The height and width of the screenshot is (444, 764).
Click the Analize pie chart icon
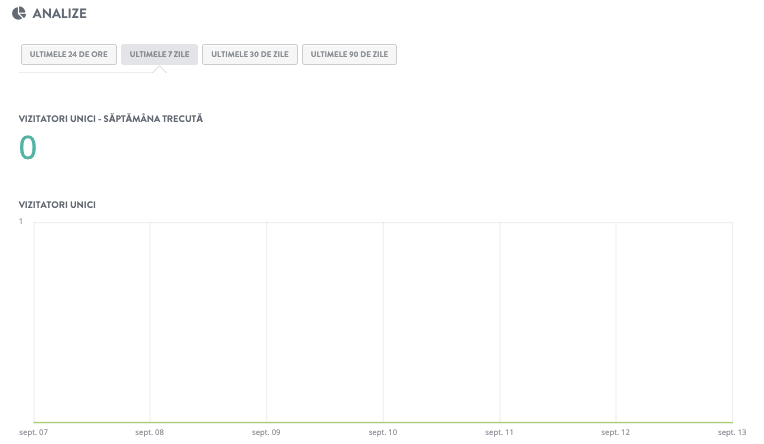19,13
